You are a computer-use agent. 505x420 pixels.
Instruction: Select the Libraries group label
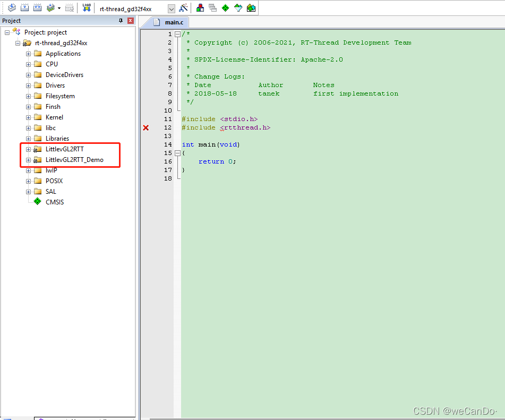tap(57, 139)
